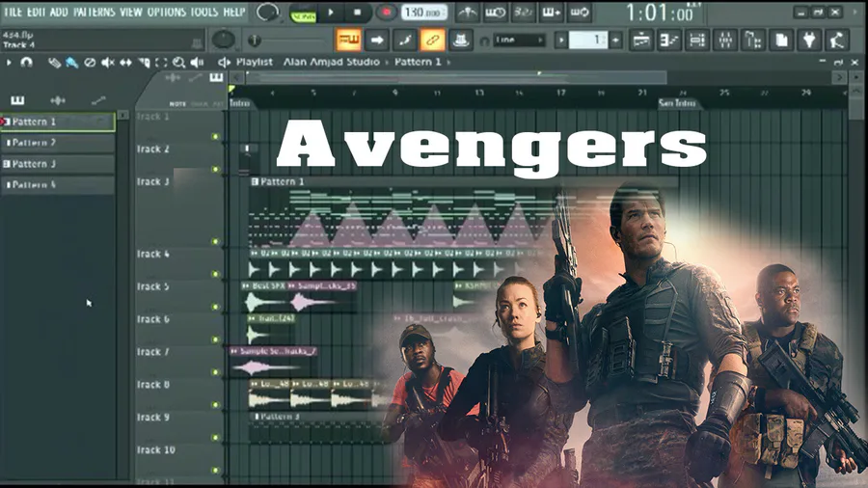Open the Piano roll view
868x488 pixels.
coord(670,40)
